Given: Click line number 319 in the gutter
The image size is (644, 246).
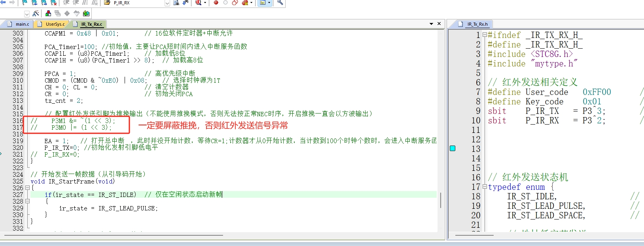Looking at the screenshot, I should (x=18, y=141).
